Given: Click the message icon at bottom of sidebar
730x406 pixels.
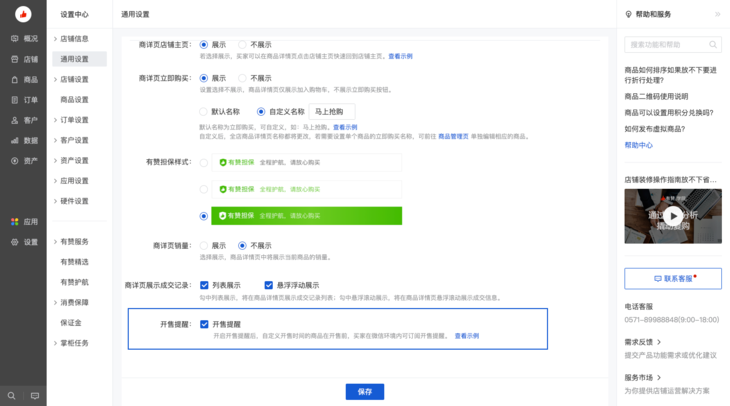Looking at the screenshot, I should (x=35, y=396).
